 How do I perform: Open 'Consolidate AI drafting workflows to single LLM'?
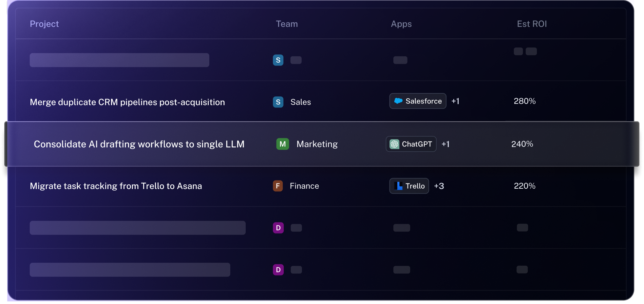(139, 144)
